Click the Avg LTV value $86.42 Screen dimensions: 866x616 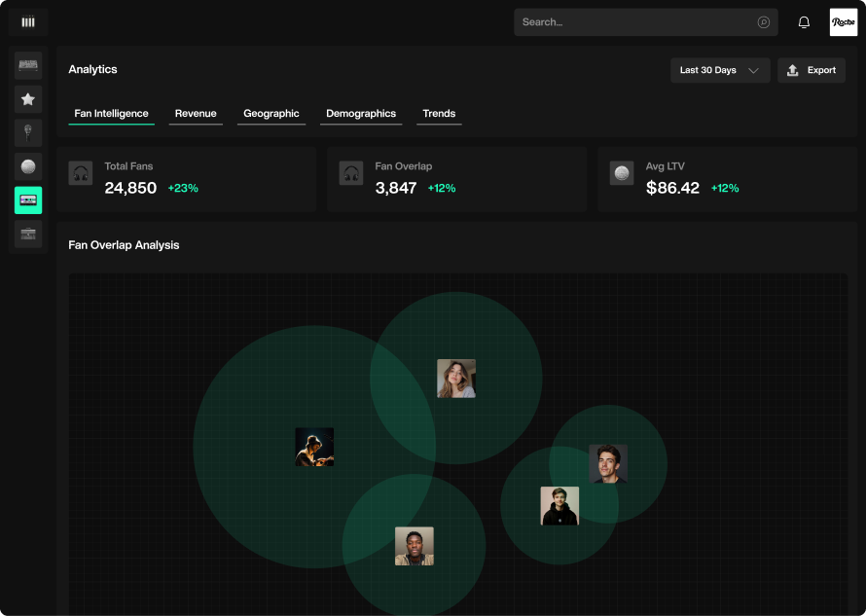[x=672, y=188]
